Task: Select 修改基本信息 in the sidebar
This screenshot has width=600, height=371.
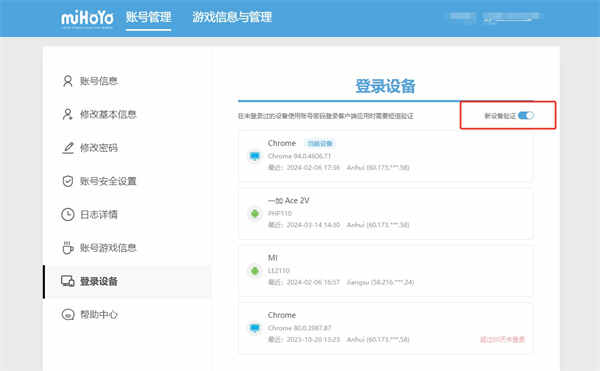Action: pos(108,114)
